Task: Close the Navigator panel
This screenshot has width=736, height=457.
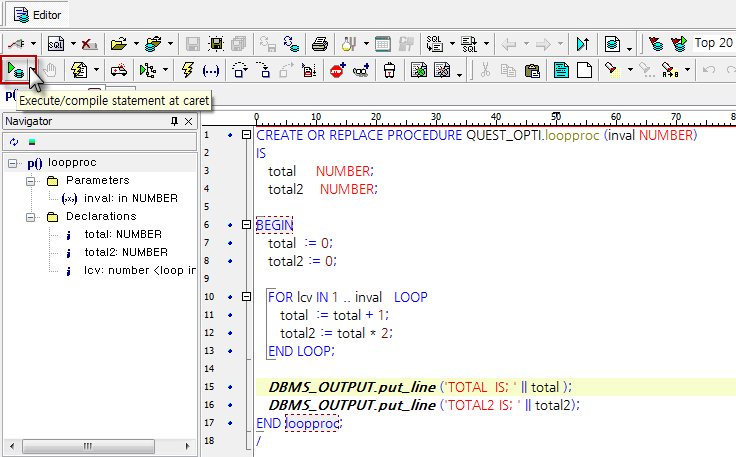Action: (x=188, y=121)
